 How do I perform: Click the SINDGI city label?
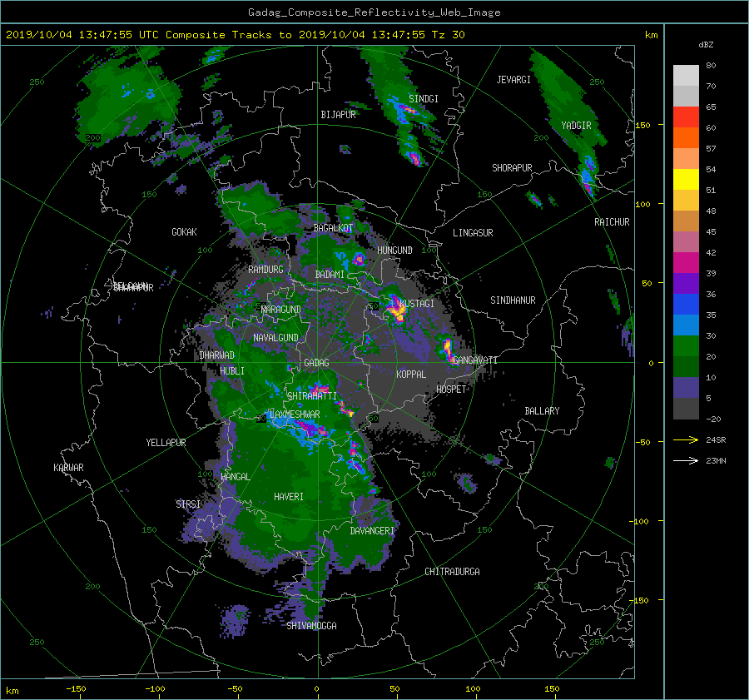click(424, 99)
